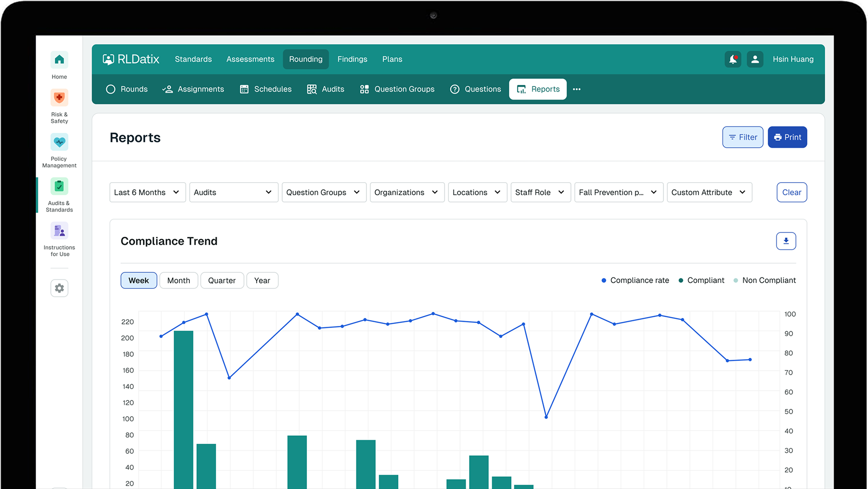This screenshot has height=489, width=868.
Task: Click the Schedules calendar icon
Action: coord(244,89)
